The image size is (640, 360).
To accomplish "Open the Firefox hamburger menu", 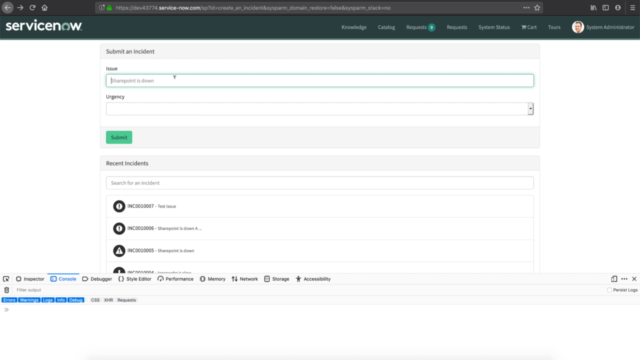I will click(632, 8).
